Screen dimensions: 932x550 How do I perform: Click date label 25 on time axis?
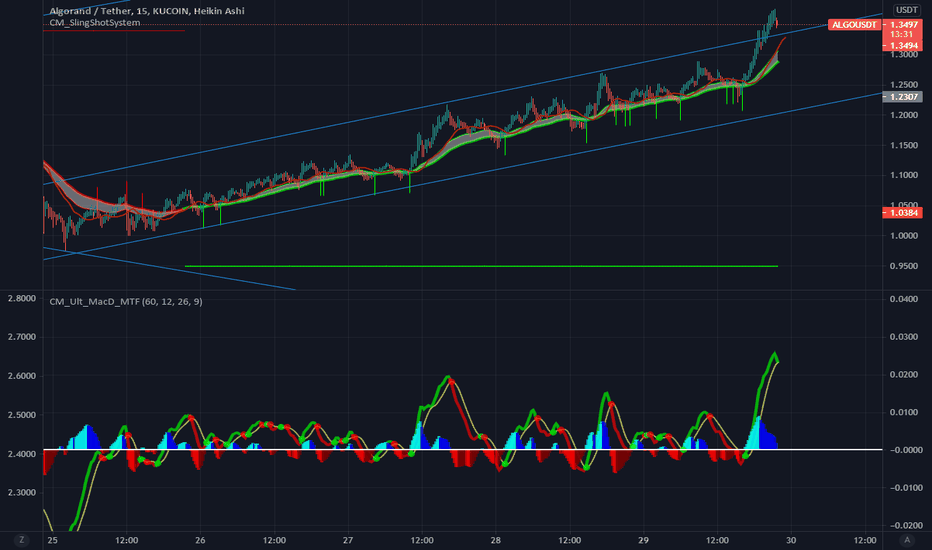(52, 540)
